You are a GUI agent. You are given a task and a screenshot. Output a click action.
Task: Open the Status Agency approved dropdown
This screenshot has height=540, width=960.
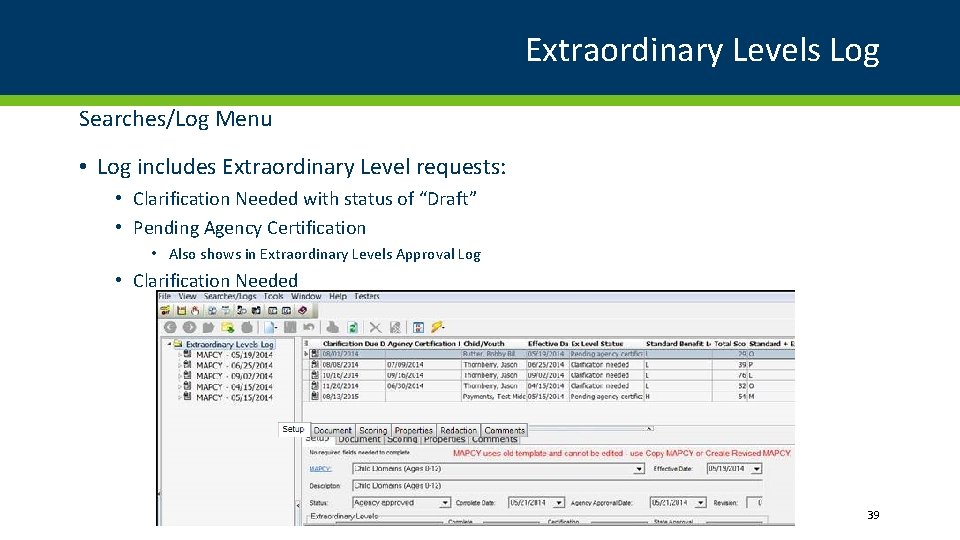[x=445, y=503]
